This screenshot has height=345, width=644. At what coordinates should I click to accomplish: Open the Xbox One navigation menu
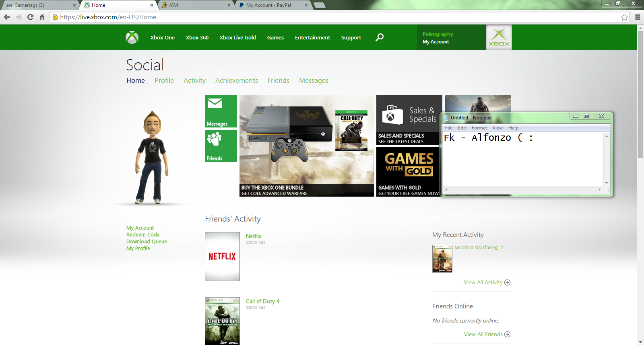[163, 37]
